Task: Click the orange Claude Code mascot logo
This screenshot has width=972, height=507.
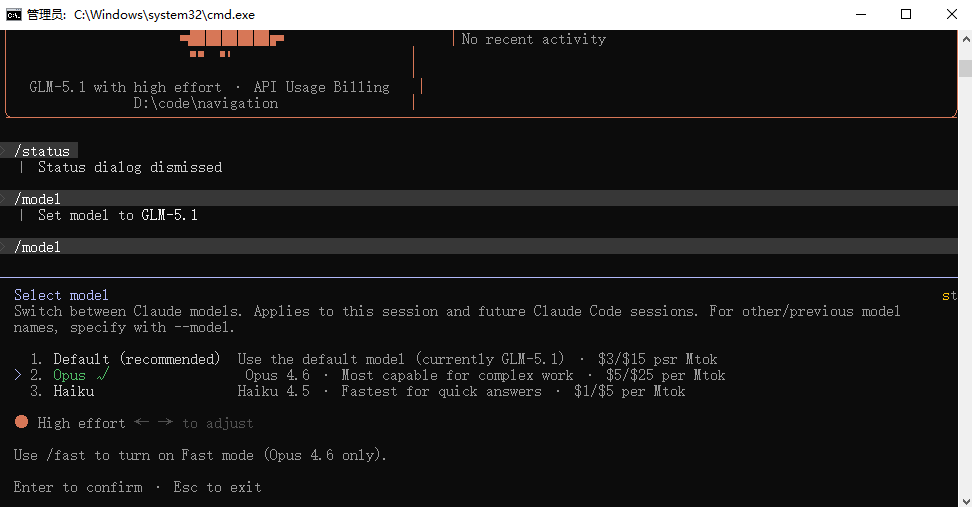Action: tap(232, 40)
